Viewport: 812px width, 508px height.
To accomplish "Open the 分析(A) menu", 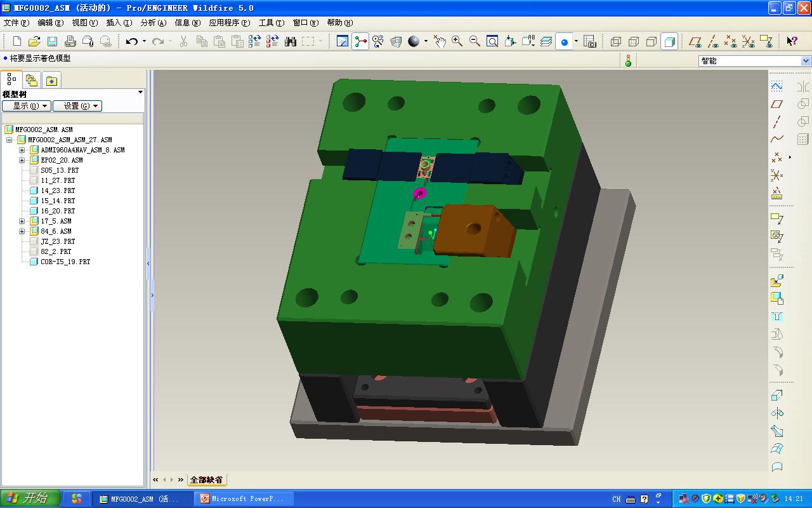I will pyautogui.click(x=153, y=23).
